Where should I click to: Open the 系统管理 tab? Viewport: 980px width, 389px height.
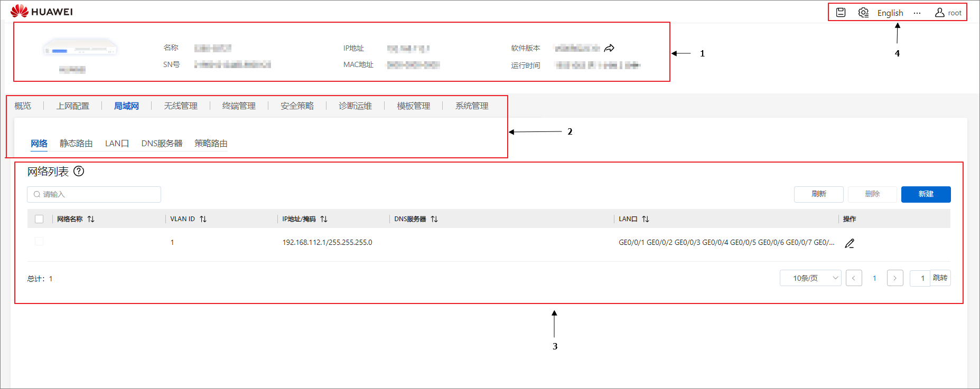point(472,106)
